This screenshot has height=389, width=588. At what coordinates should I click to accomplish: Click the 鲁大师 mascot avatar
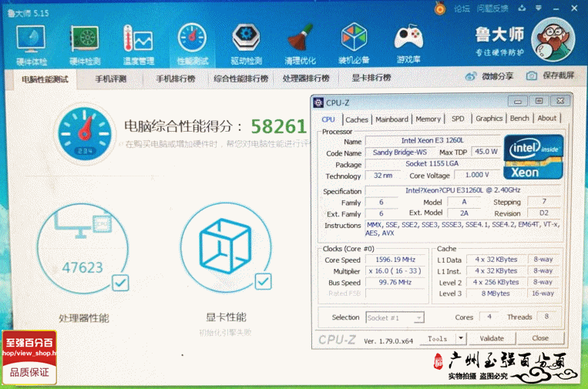[553, 40]
